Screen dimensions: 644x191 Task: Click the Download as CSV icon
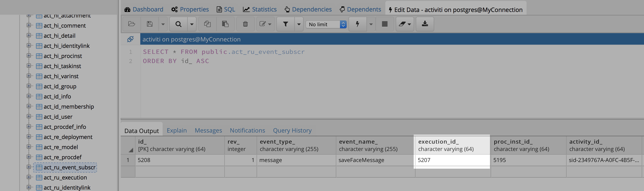(x=425, y=24)
